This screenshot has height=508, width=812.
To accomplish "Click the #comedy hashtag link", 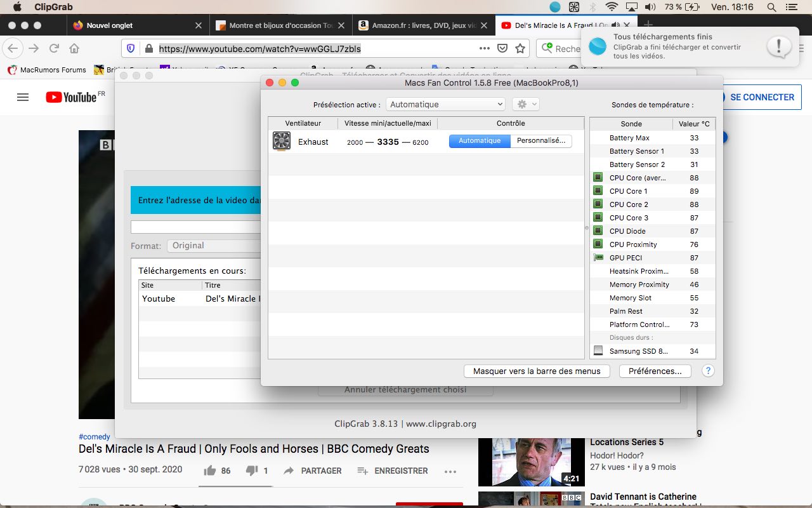I will [95, 437].
